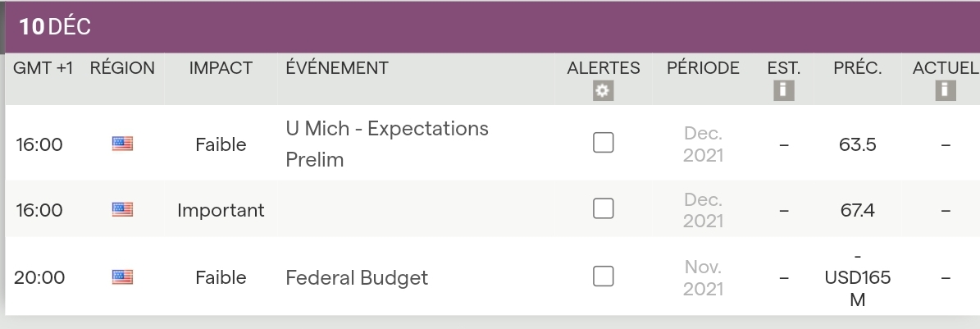This screenshot has width=980, height=329.
Task: Click the PÉRIODE column header
Action: (x=703, y=69)
